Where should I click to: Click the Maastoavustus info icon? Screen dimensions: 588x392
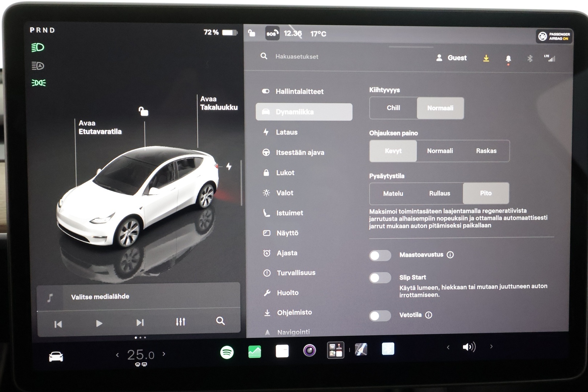pos(450,255)
